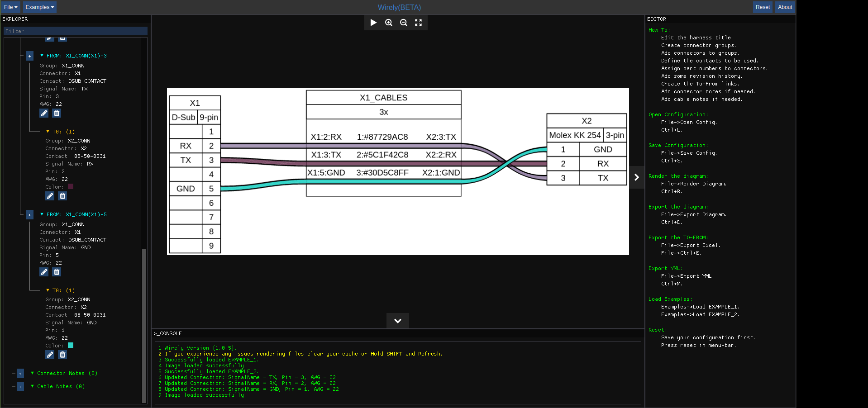Collapse the editor panel with right chevron

point(637,177)
